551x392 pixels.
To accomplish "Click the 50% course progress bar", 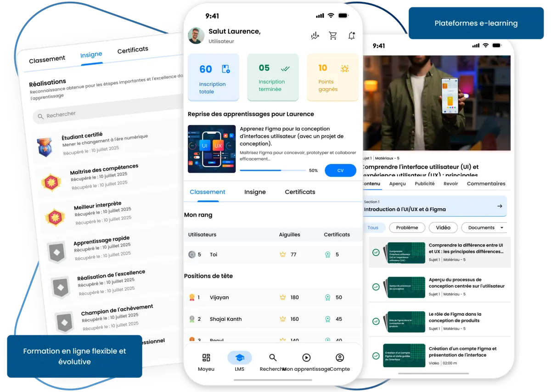I will tap(273, 170).
